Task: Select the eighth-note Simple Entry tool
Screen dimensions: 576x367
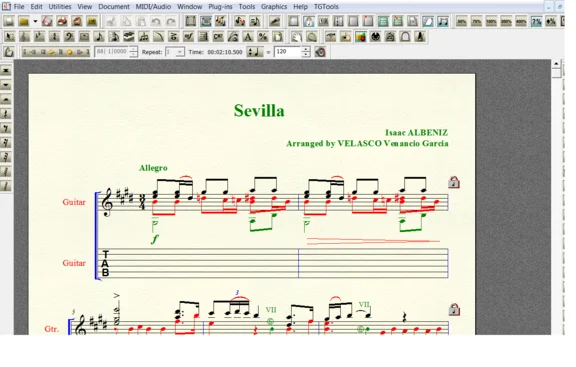Action: tap(99, 37)
